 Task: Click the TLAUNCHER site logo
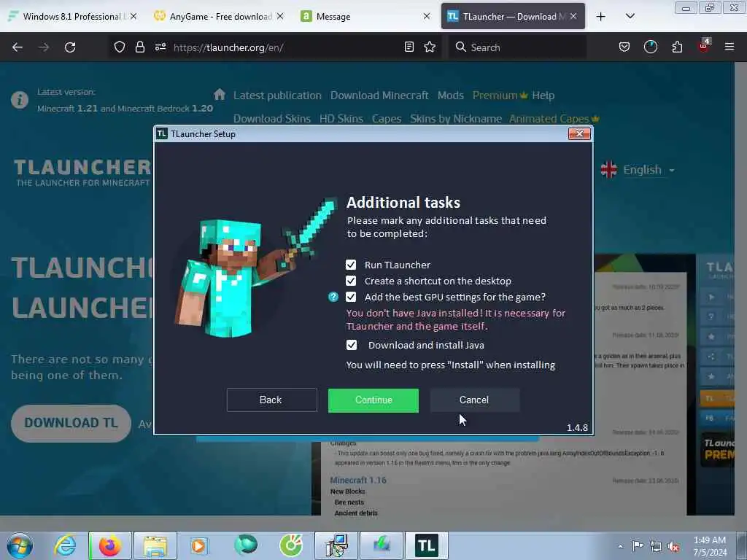coord(83,172)
